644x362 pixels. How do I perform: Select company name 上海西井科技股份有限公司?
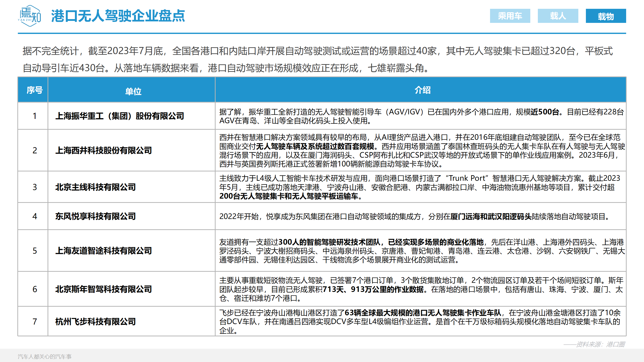(104, 150)
